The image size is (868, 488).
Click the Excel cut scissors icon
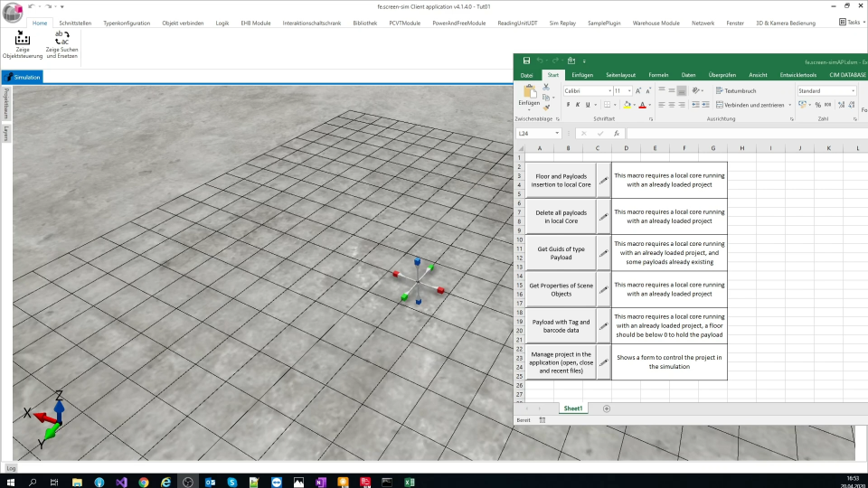click(546, 88)
